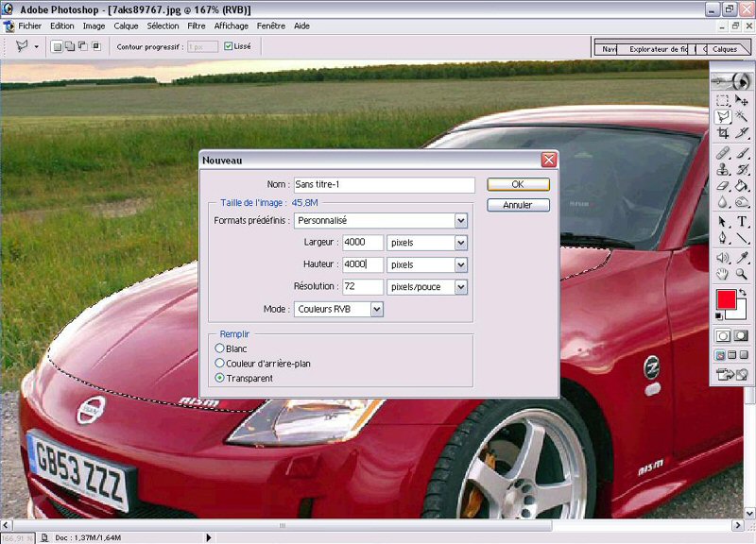Viewport: 756px width, 544px height.
Task: Select the Magic Wand tool
Action: [x=742, y=116]
